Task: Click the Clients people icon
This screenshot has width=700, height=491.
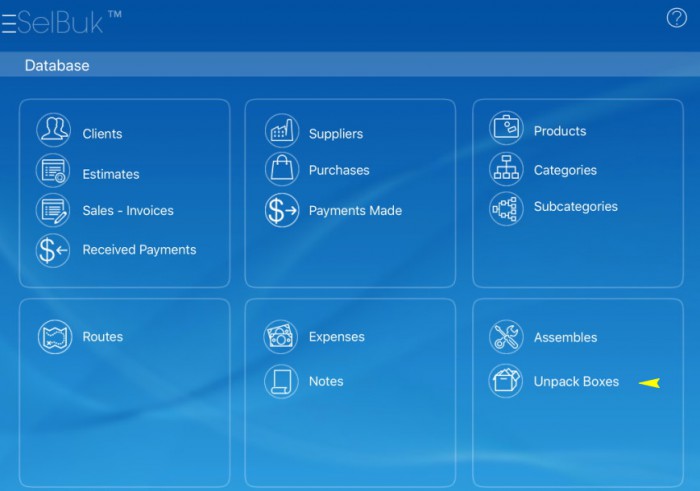Action: (53, 131)
